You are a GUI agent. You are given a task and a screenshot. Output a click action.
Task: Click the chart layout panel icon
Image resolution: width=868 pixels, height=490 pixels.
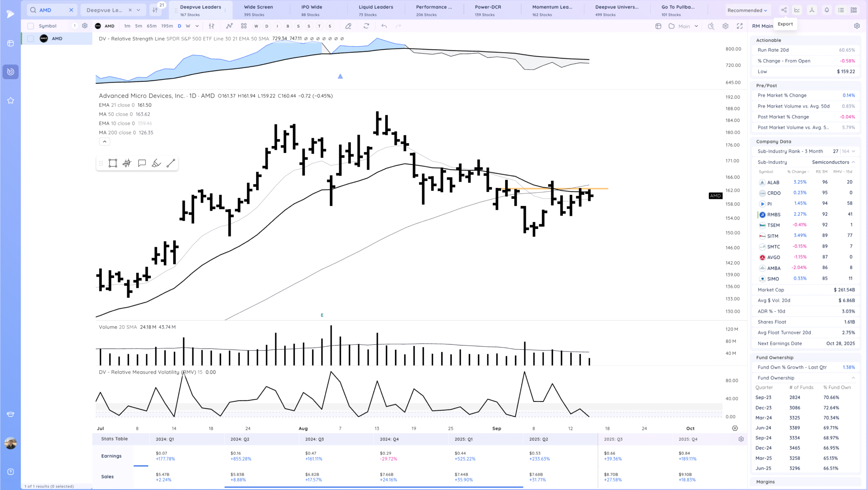tap(658, 26)
